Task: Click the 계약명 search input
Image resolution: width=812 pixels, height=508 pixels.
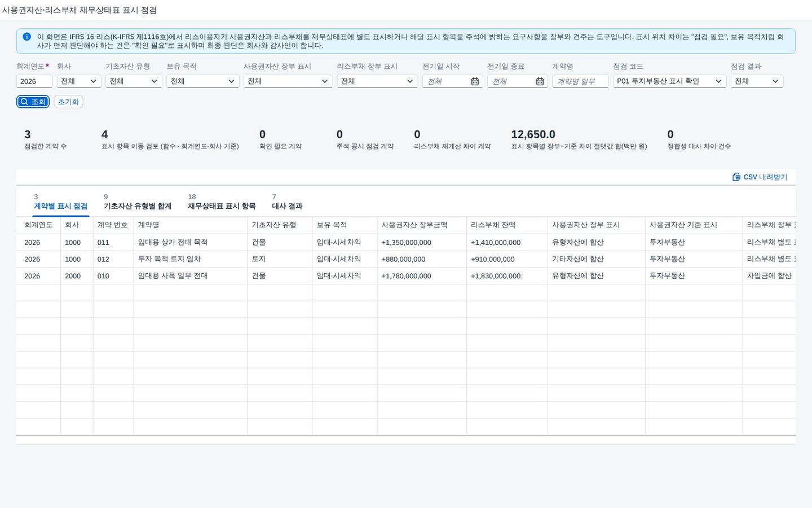Action: click(x=580, y=81)
